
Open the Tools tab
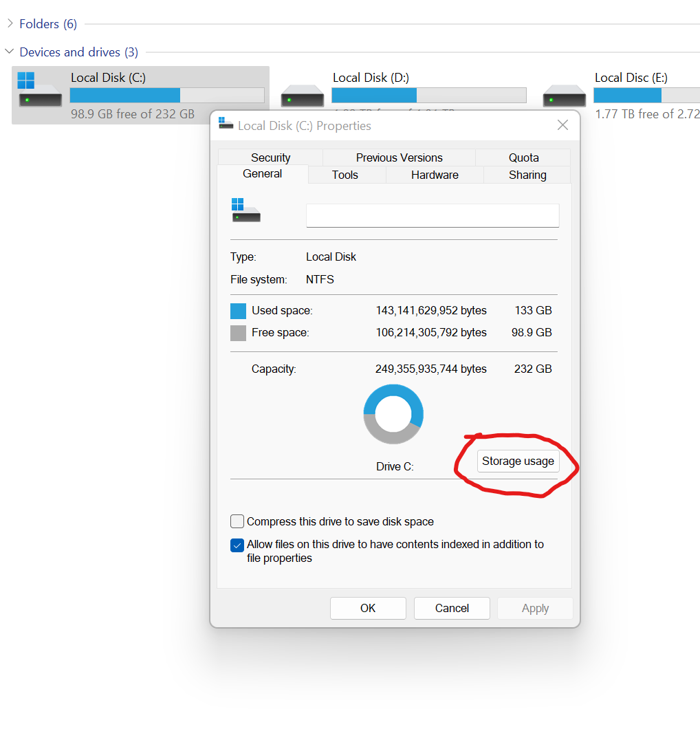click(x=345, y=175)
